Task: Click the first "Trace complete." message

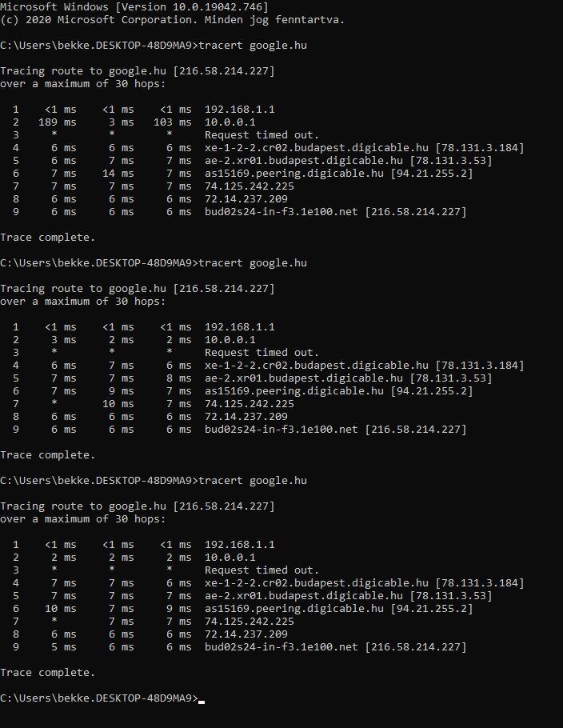Action: 47,238
